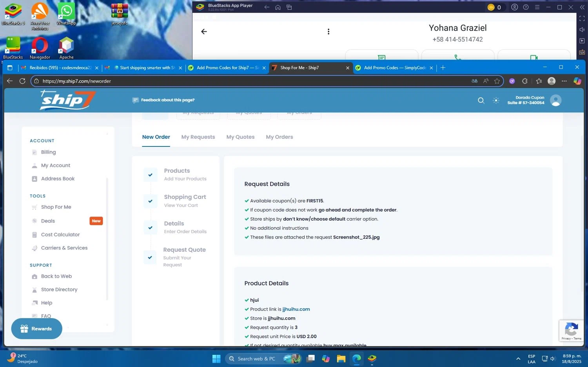Open a new browser tab
This screenshot has width=588, height=367.
443,68
